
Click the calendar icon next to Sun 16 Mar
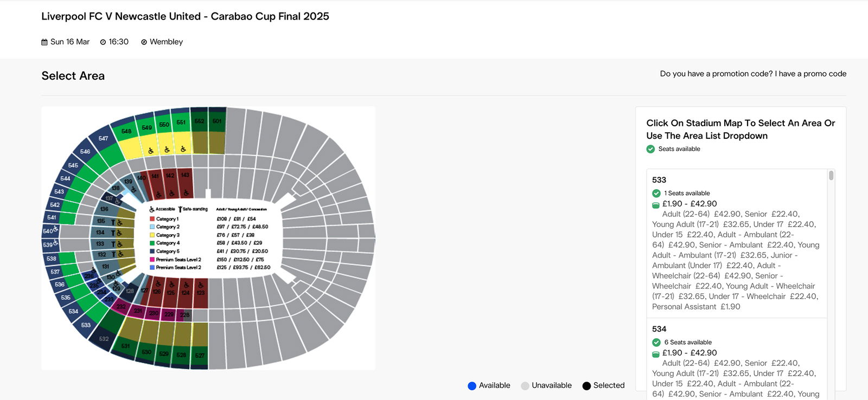(x=43, y=42)
